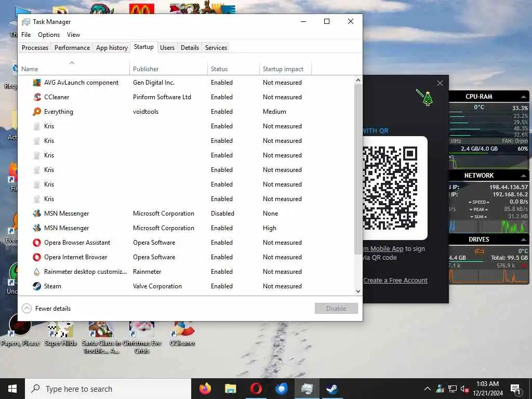The height and width of the screenshot is (399, 532).
Task: Click the network tray icon
Action: 452,389
